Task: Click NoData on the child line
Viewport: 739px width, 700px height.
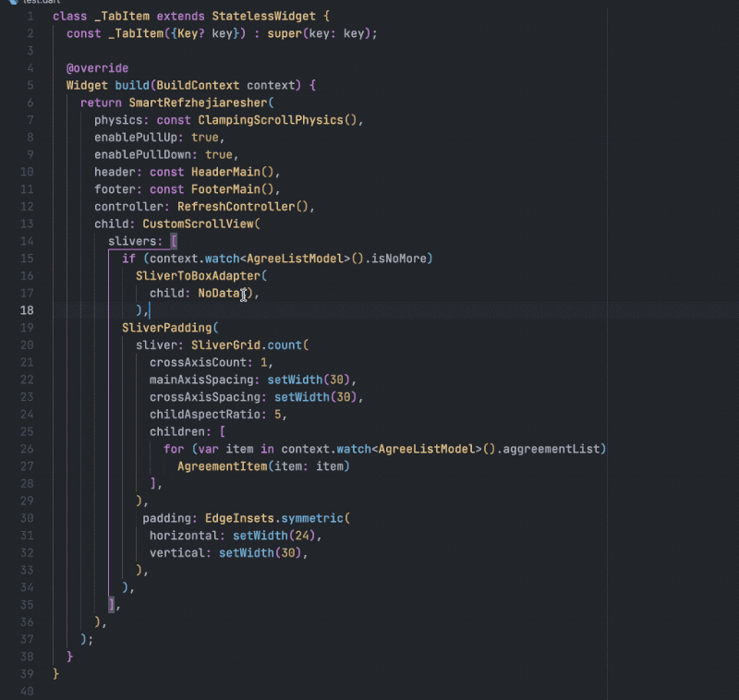Action: pos(219,294)
